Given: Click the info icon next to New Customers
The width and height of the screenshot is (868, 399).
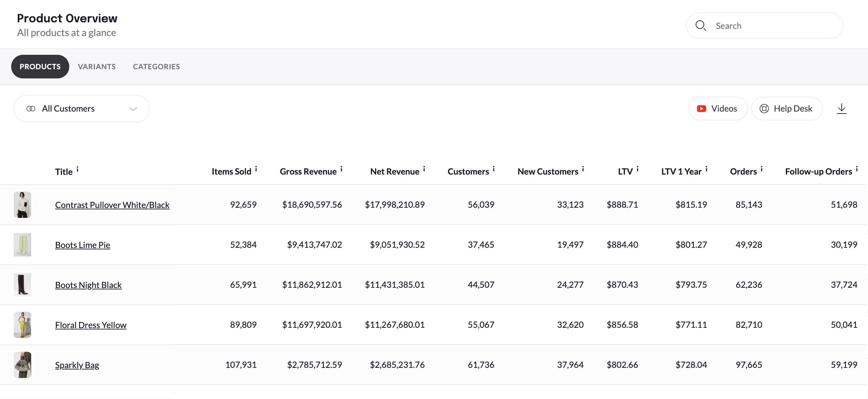Looking at the screenshot, I should tap(583, 169).
